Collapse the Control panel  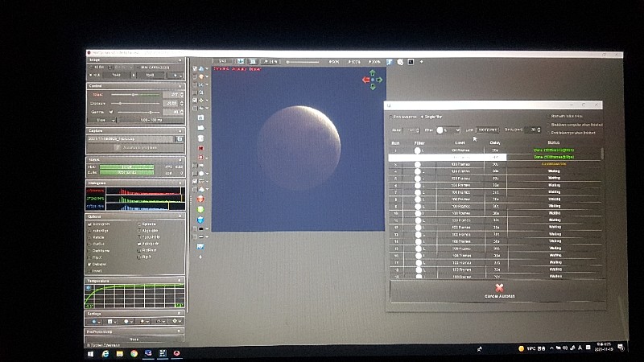[180, 86]
